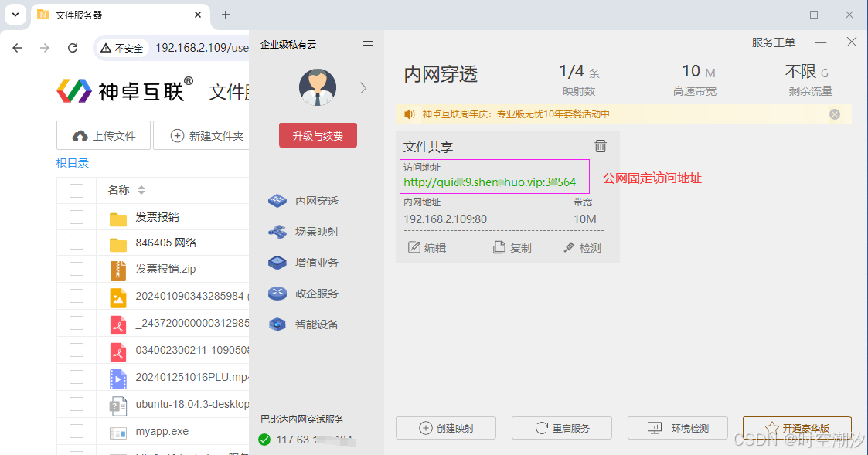The height and width of the screenshot is (455, 868).
Task: Click the 场景映射 sidebar icon
Action: coord(277,232)
